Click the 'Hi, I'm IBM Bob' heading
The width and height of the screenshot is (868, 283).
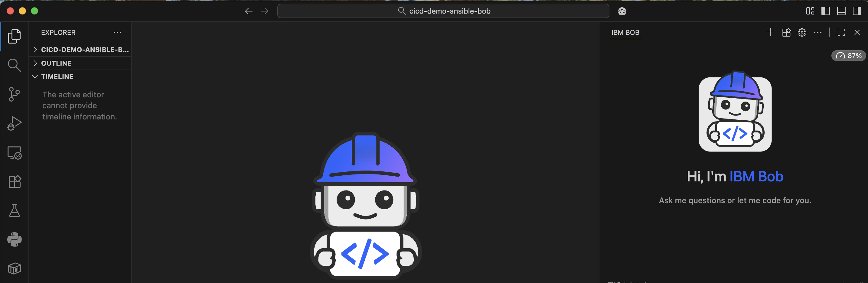pos(735,176)
